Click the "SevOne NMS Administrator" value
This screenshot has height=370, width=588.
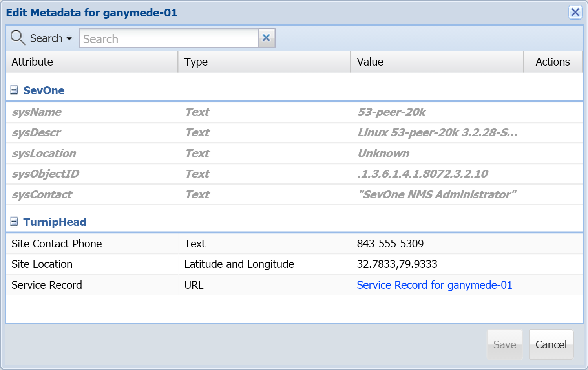[437, 194]
